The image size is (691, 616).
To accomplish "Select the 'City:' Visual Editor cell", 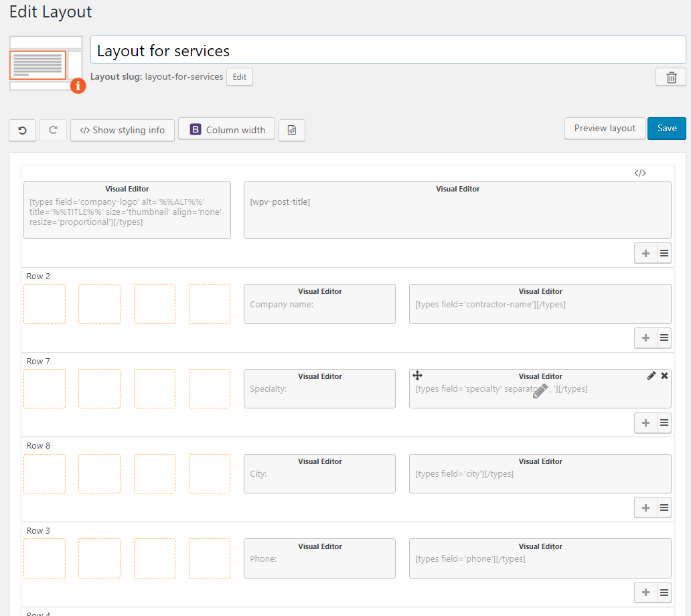I will [319, 473].
